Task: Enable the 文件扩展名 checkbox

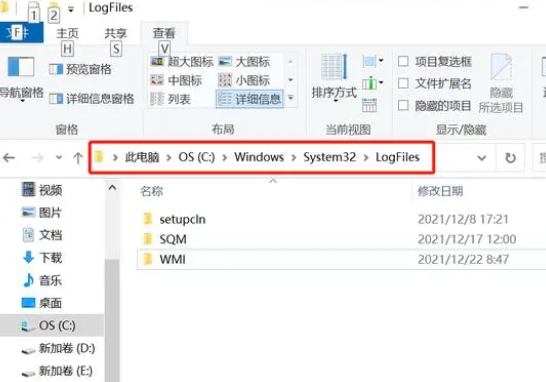Action: [x=403, y=83]
